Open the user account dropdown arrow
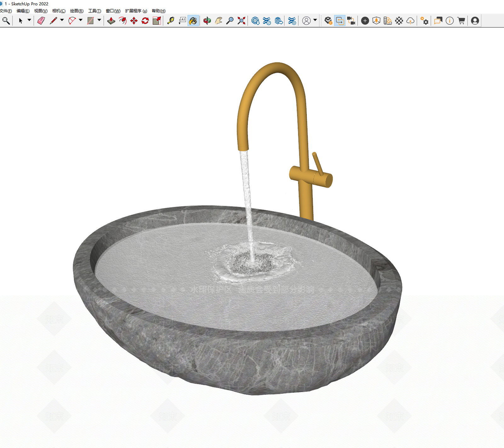The height and width of the screenshot is (448, 504). click(315, 20)
